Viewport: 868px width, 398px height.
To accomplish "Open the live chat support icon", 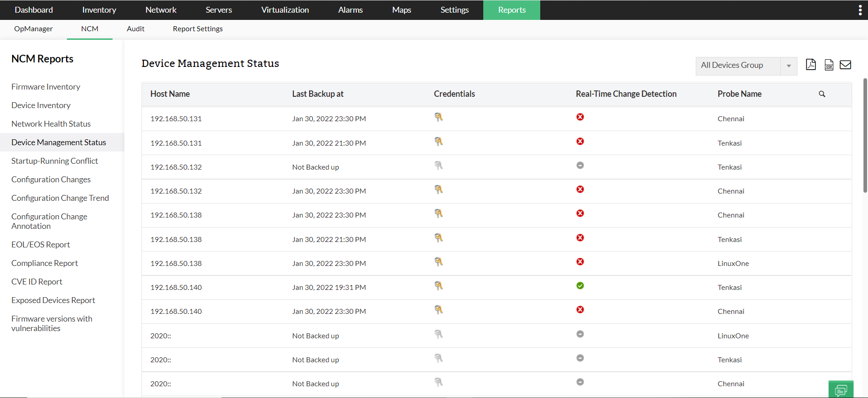I will (841, 390).
